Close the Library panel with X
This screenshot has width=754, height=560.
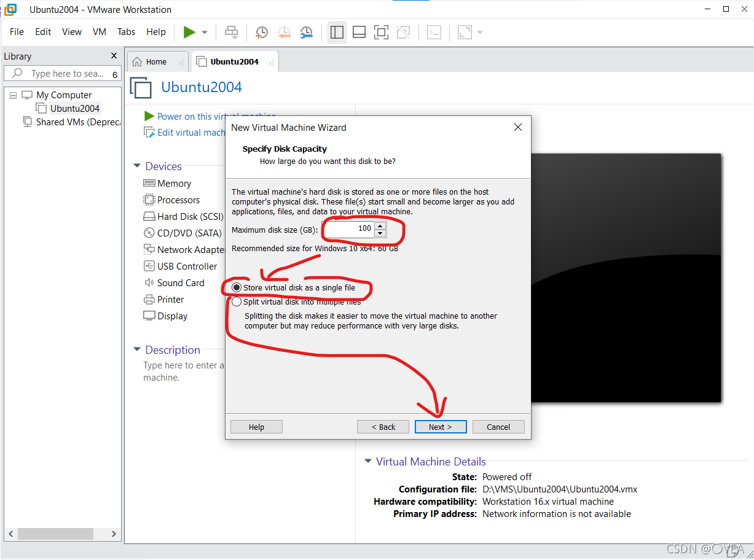click(114, 56)
